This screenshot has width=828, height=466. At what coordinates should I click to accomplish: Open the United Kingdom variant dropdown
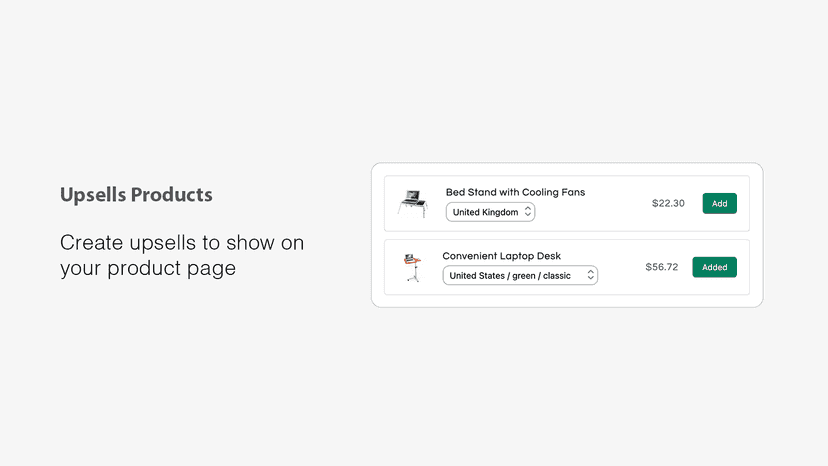coord(491,212)
